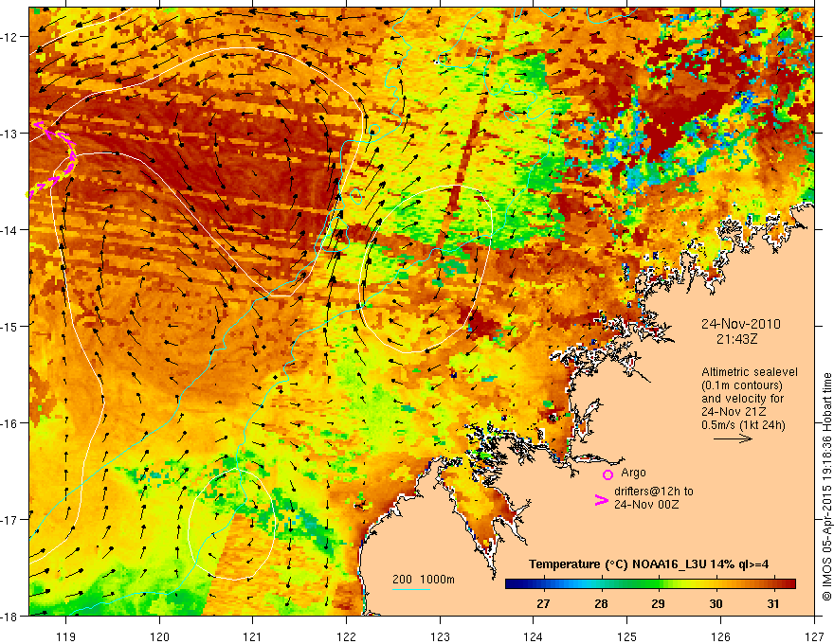Image resolution: width=834 pixels, height=644 pixels.
Task: Click the "21:43Z" time label
Action: pos(736,338)
